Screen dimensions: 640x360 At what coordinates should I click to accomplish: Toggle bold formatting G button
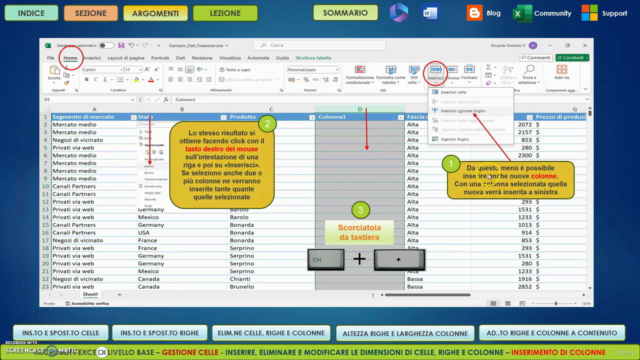(x=87, y=80)
